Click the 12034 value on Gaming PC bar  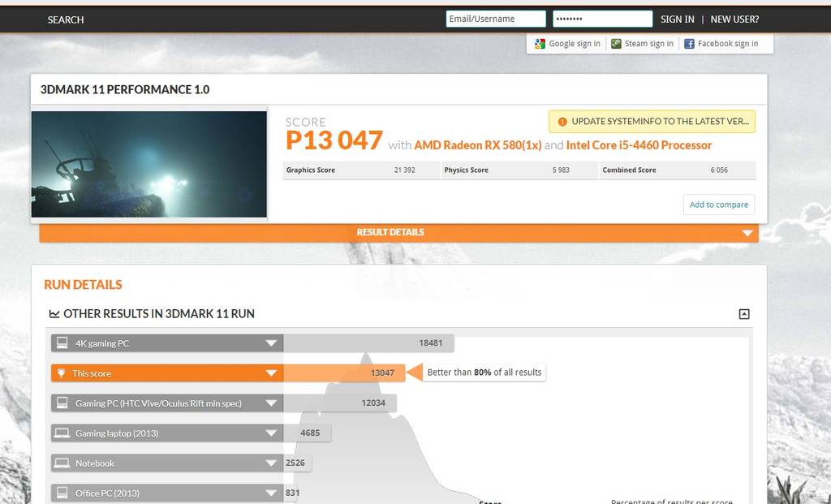pyautogui.click(x=373, y=403)
